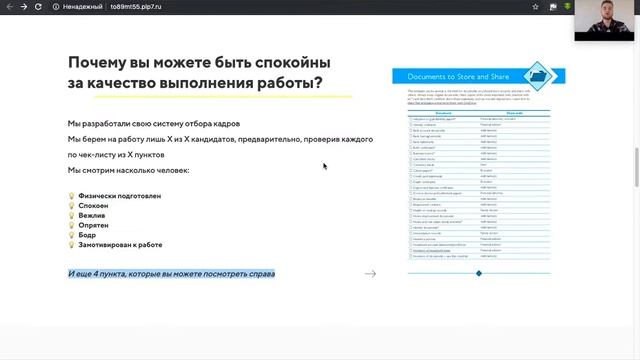Select the right arrow beside highlighted text
Viewport: 640px width, 360px height.
click(x=370, y=273)
